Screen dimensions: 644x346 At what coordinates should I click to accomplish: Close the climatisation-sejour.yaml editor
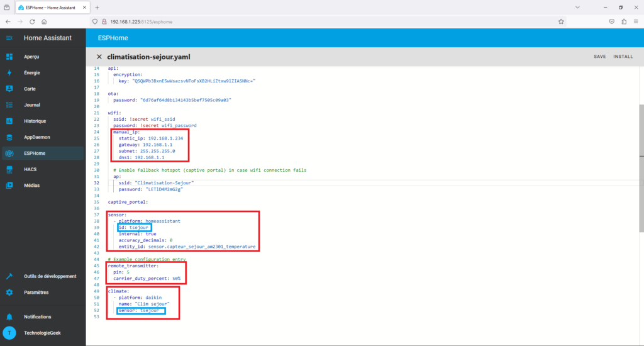coord(99,57)
